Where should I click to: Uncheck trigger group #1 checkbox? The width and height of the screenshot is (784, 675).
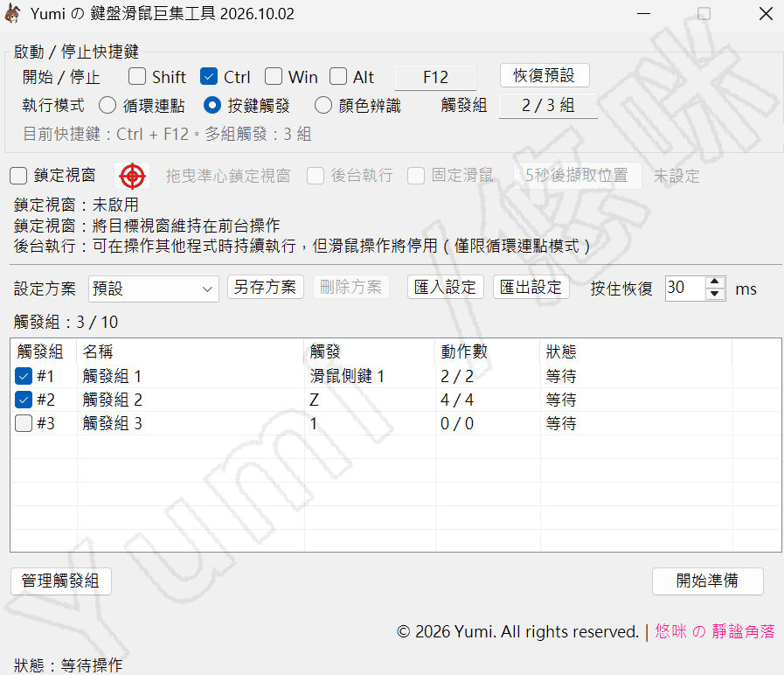24,376
